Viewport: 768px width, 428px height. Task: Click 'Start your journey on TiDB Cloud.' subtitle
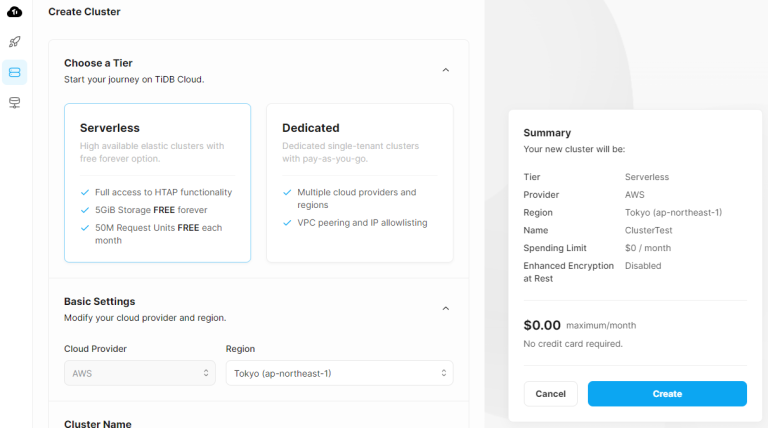[x=134, y=79]
